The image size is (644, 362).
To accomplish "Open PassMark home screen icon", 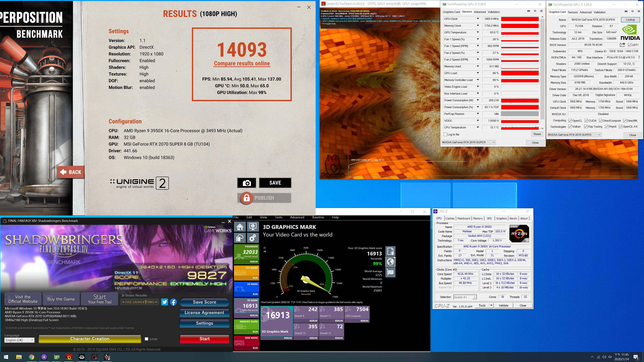I will (x=240, y=227).
